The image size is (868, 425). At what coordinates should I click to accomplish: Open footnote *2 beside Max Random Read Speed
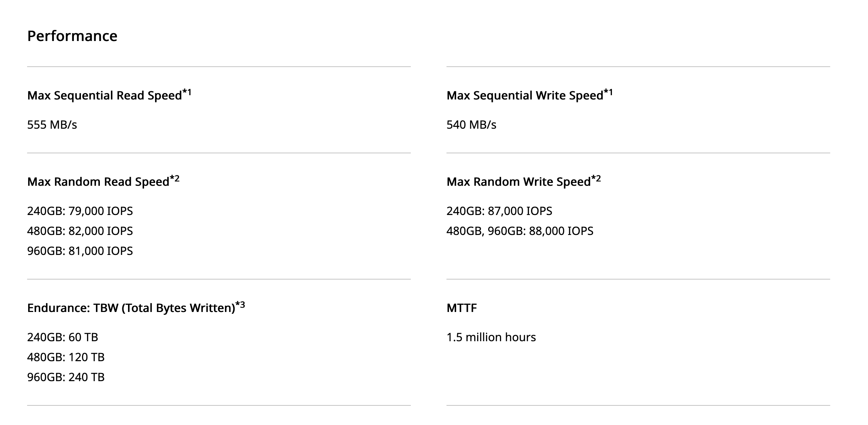(x=175, y=179)
